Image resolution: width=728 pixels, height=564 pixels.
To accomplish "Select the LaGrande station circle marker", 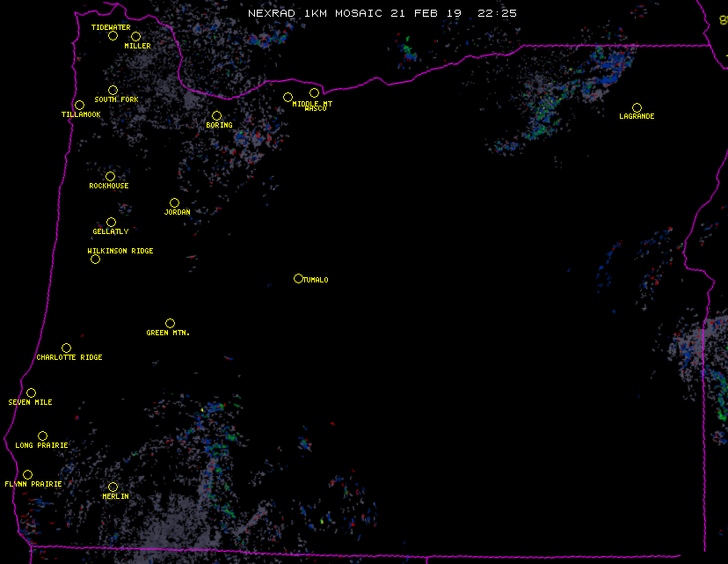I will click(x=637, y=108).
